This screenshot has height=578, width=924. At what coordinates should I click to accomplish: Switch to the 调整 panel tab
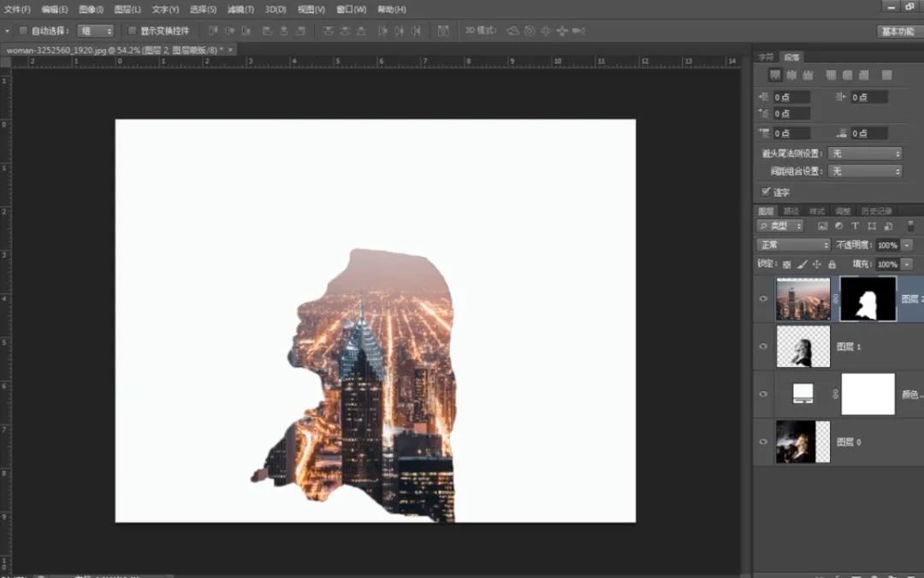point(843,211)
